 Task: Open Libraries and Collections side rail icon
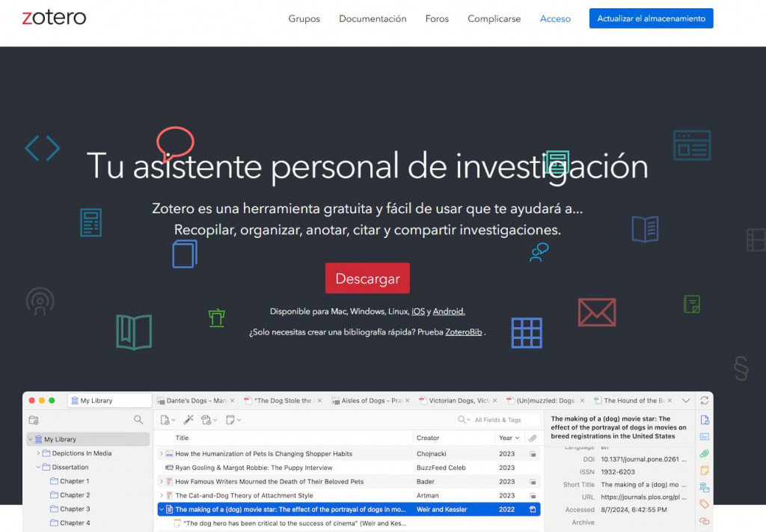(x=705, y=488)
